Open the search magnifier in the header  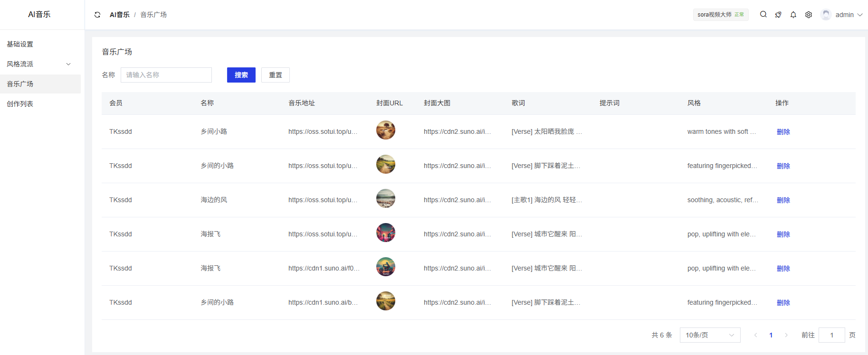click(763, 15)
